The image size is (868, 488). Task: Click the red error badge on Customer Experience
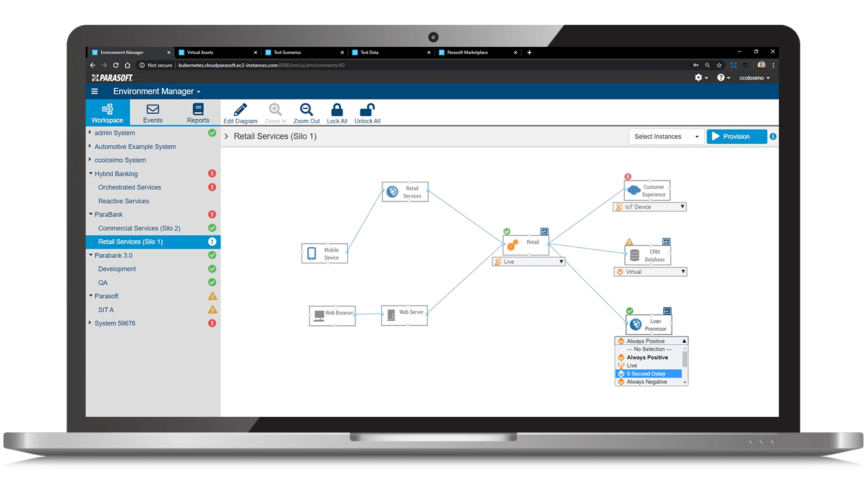click(x=628, y=177)
